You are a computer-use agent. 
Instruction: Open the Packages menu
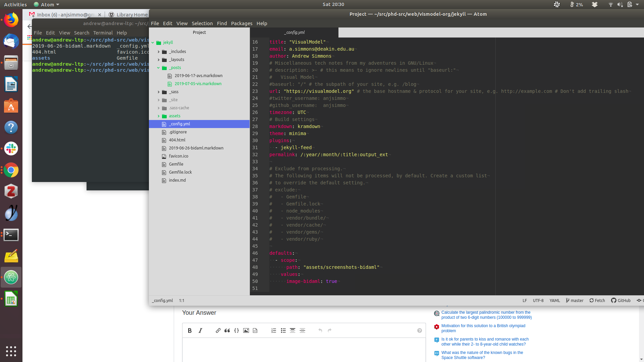pyautogui.click(x=241, y=23)
